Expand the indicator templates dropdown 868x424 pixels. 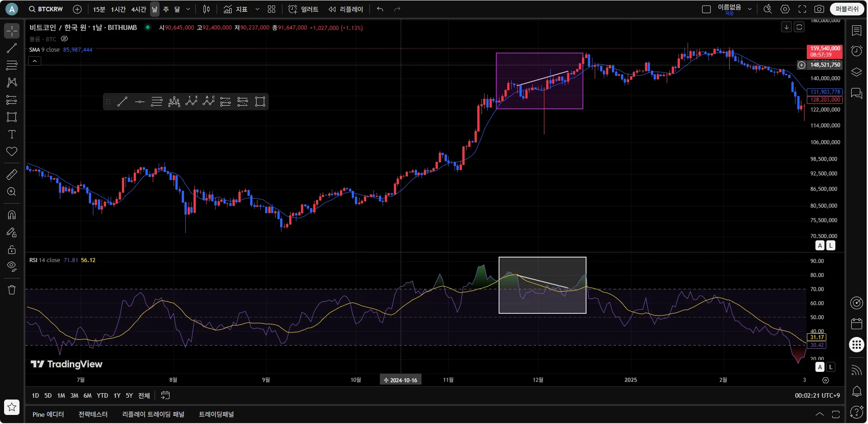coord(257,9)
